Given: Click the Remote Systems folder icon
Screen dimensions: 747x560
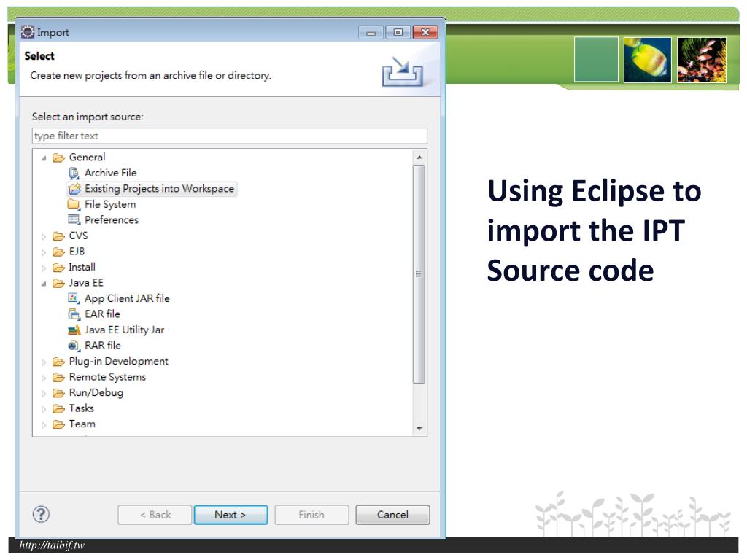Looking at the screenshot, I should coord(58,378).
